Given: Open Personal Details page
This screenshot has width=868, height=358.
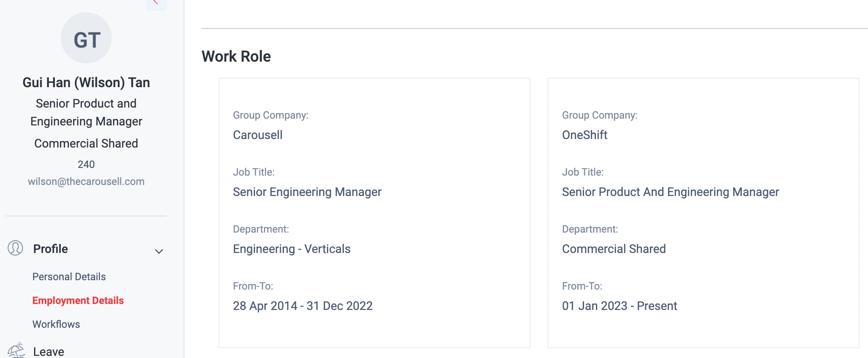Looking at the screenshot, I should (69, 277).
